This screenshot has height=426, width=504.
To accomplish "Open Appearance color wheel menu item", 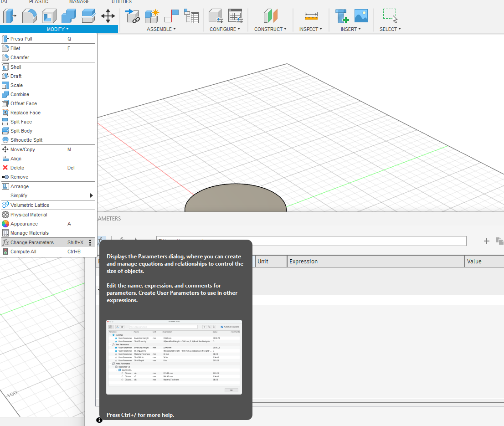I will 24,224.
